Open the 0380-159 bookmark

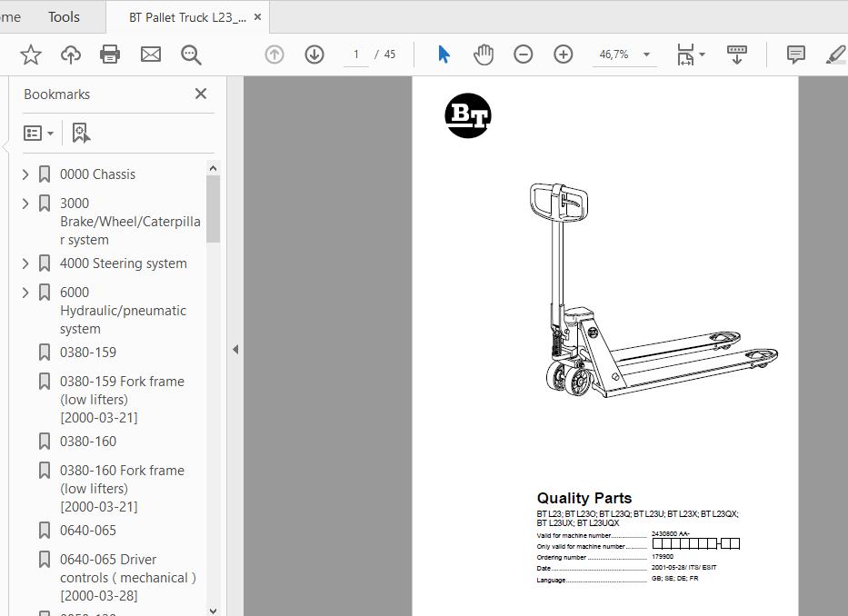pyautogui.click(x=88, y=353)
